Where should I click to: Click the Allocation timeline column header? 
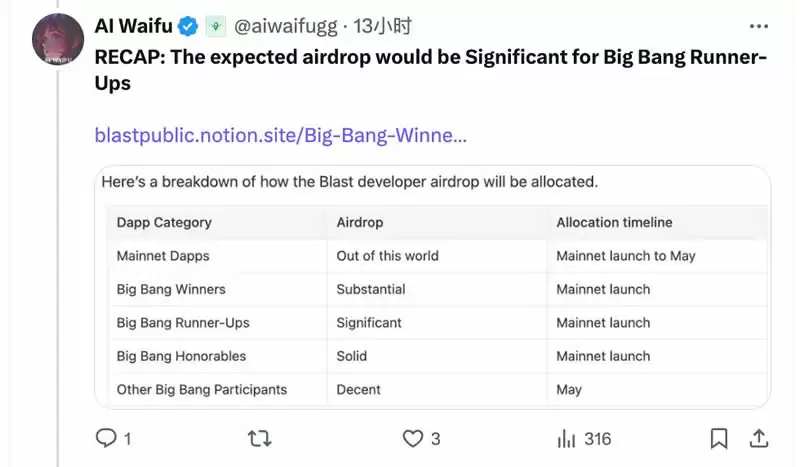click(614, 223)
